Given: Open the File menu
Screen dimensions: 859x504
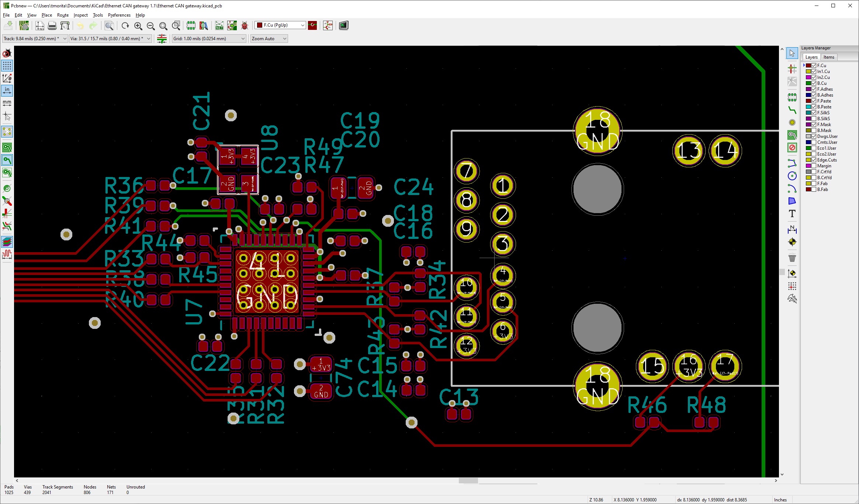Looking at the screenshot, I should click(6, 15).
